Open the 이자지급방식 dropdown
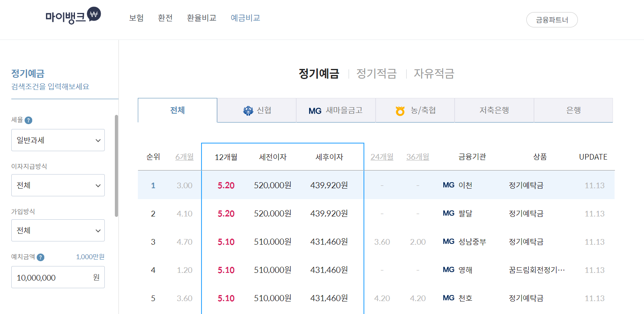Image resolution: width=644 pixels, height=314 pixels. [58, 185]
